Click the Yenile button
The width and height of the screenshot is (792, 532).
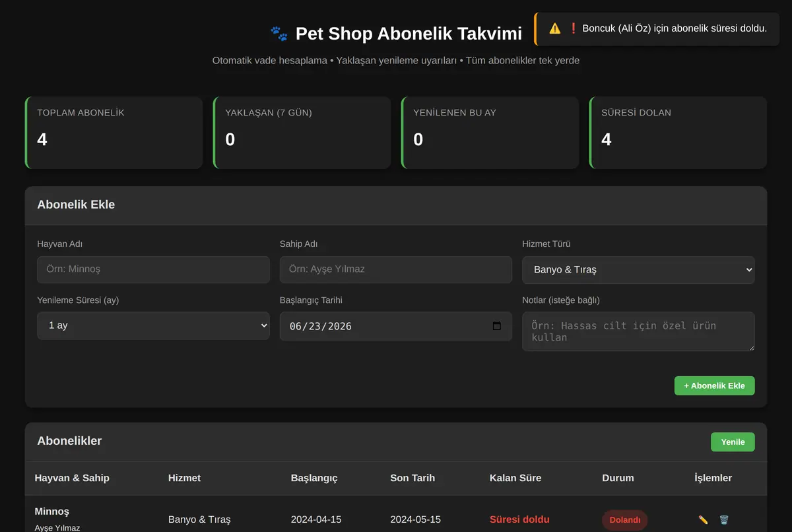(x=733, y=442)
